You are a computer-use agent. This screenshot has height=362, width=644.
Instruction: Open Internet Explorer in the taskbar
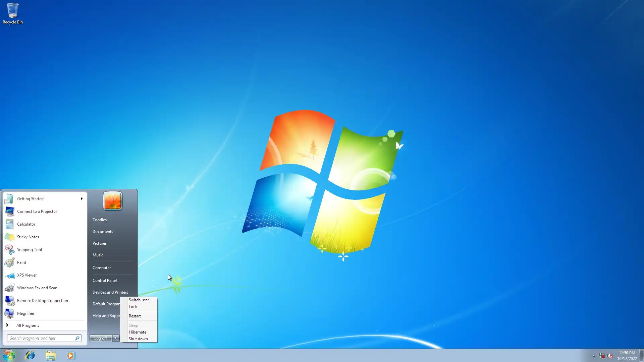[30, 355]
